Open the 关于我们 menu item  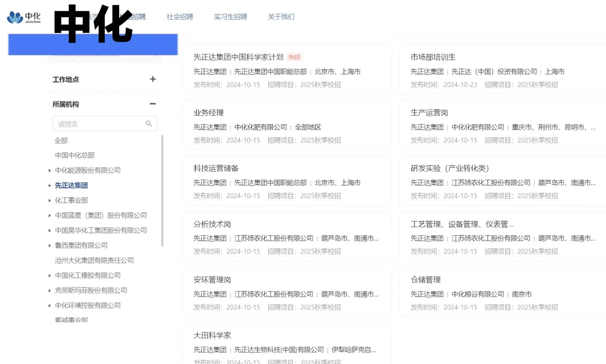click(281, 17)
